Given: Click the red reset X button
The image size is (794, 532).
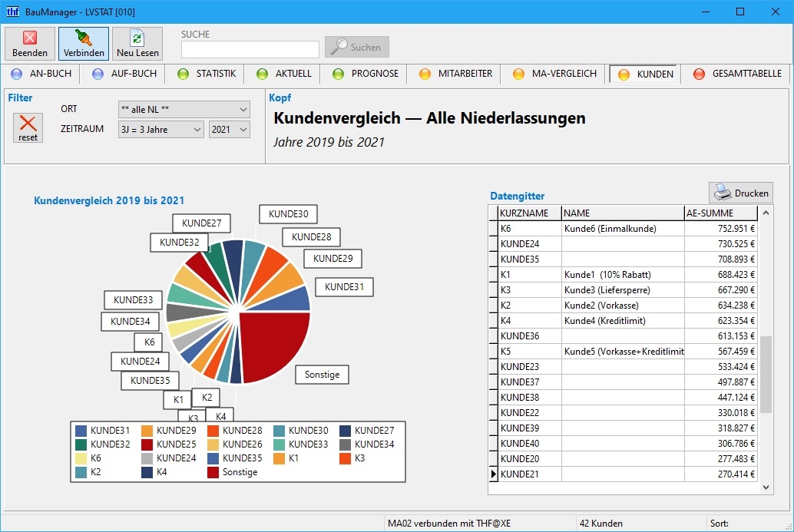Looking at the screenshot, I should [x=28, y=127].
